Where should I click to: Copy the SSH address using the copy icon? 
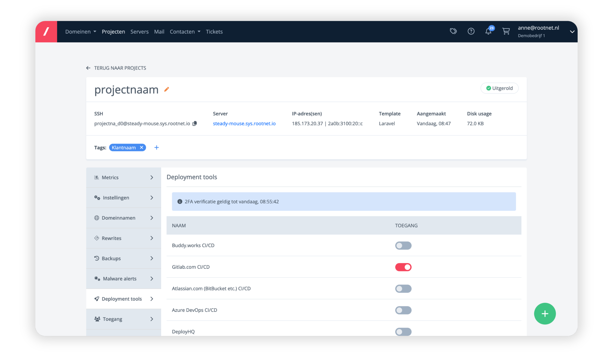tap(195, 123)
